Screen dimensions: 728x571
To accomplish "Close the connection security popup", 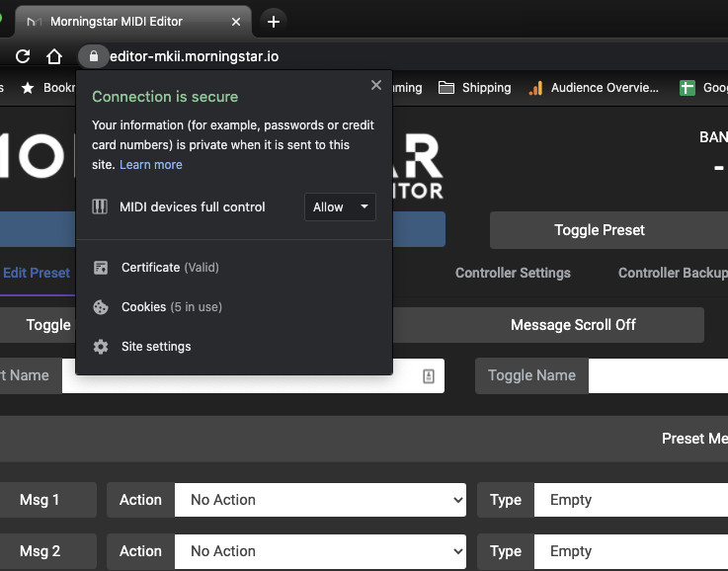I will (375, 86).
